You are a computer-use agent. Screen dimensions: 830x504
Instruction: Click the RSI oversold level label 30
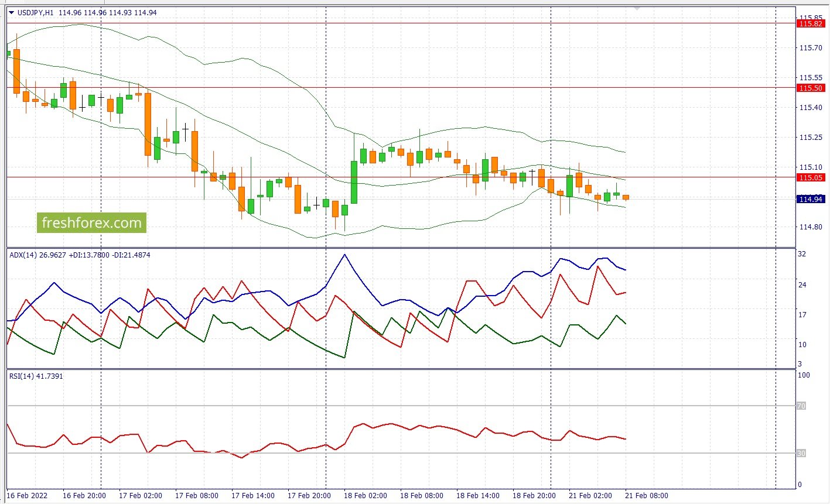click(x=801, y=454)
